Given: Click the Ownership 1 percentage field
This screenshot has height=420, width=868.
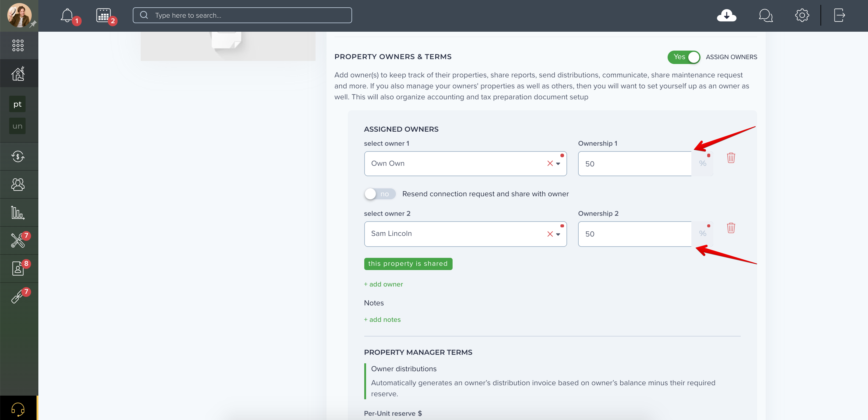Looking at the screenshot, I should [634, 164].
